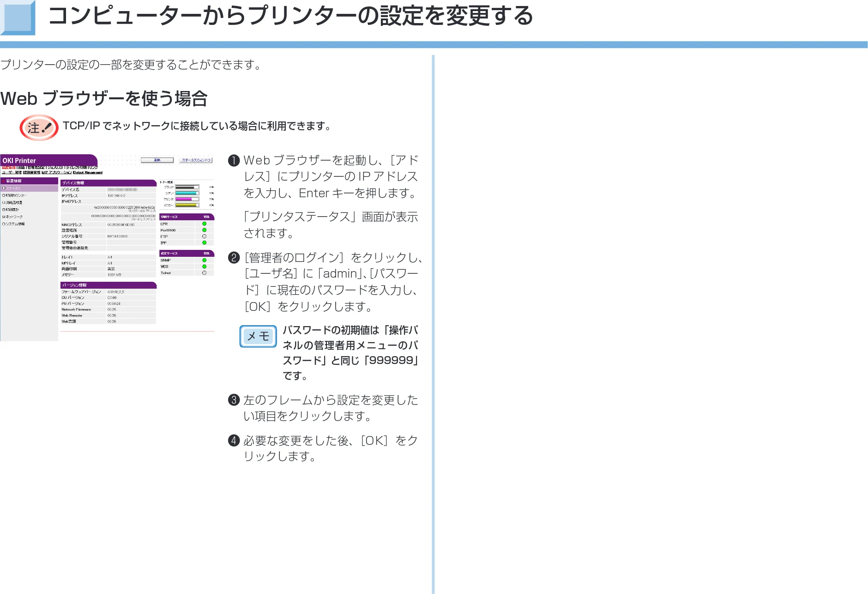Click the デバイス情報 section header
868x594 pixels.
coord(108,183)
